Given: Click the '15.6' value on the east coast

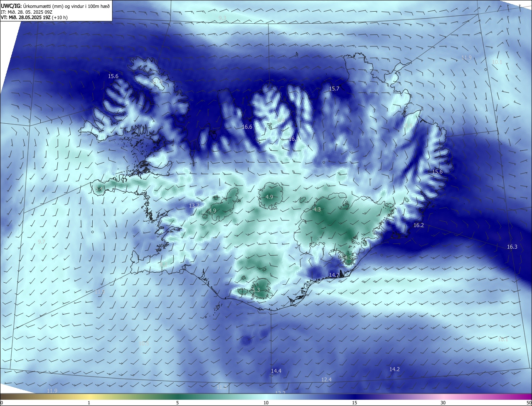Looking at the screenshot, I should click(x=437, y=171).
